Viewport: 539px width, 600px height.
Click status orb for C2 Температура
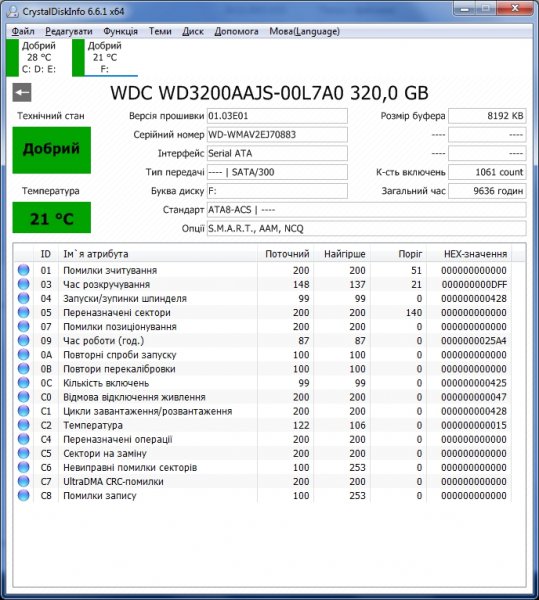23,425
